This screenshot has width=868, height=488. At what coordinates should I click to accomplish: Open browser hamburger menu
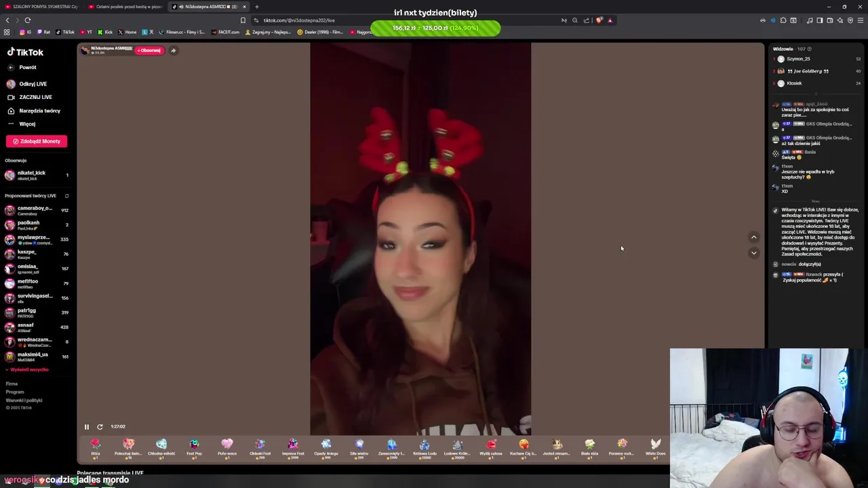click(861, 20)
